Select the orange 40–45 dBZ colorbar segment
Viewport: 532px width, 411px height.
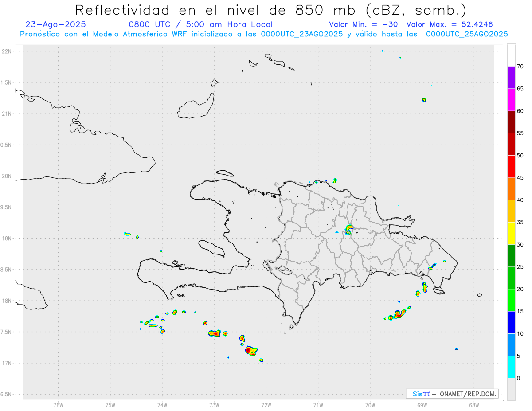pos(511,189)
